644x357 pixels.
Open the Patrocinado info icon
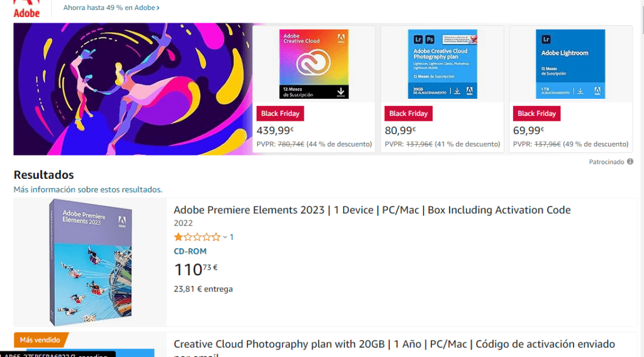click(630, 162)
